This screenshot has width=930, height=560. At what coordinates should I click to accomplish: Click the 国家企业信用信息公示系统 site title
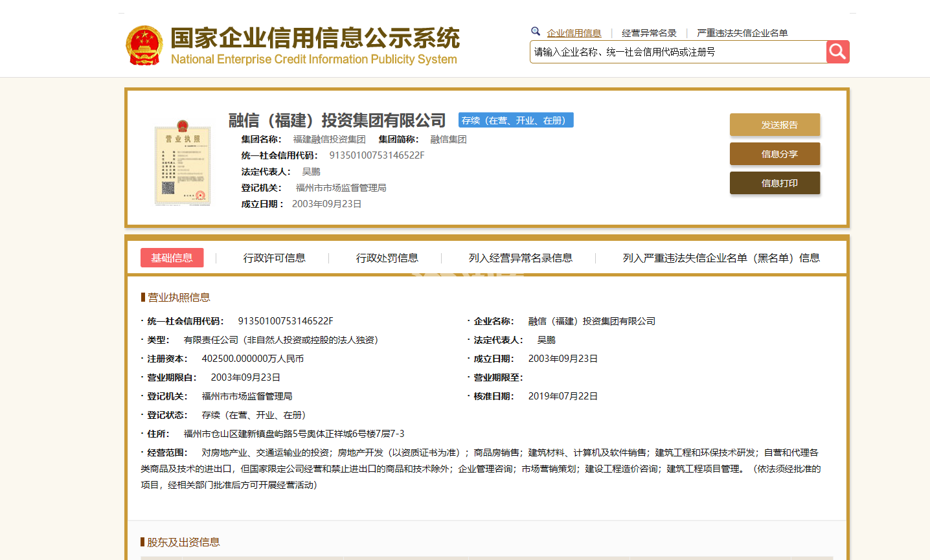tap(315, 38)
